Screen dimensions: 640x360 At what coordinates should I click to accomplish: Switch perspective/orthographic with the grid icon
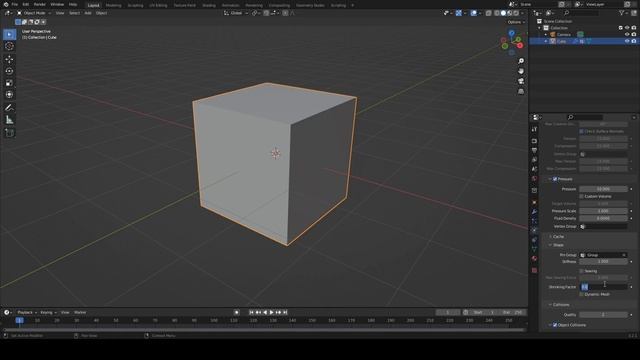(521, 91)
